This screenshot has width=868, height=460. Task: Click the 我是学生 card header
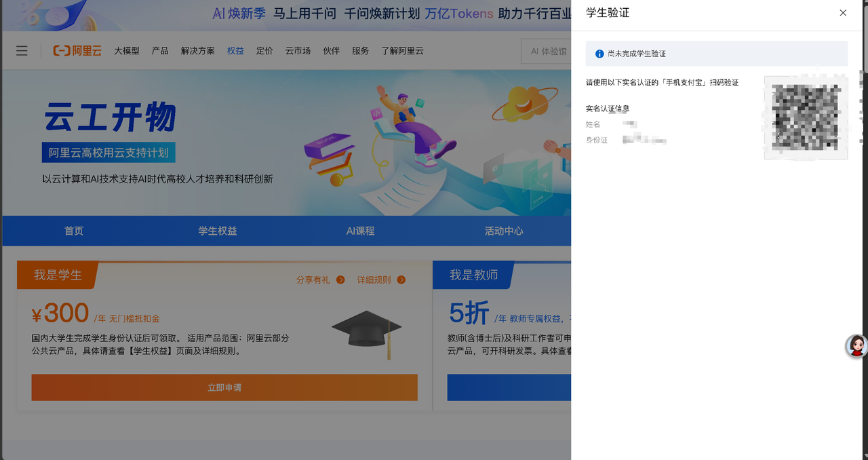(58, 275)
